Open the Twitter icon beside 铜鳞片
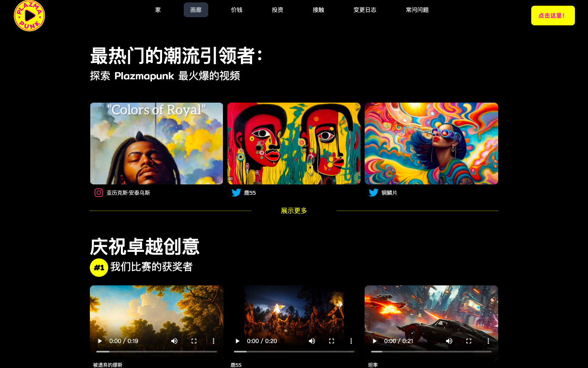The image size is (588, 368). [373, 193]
